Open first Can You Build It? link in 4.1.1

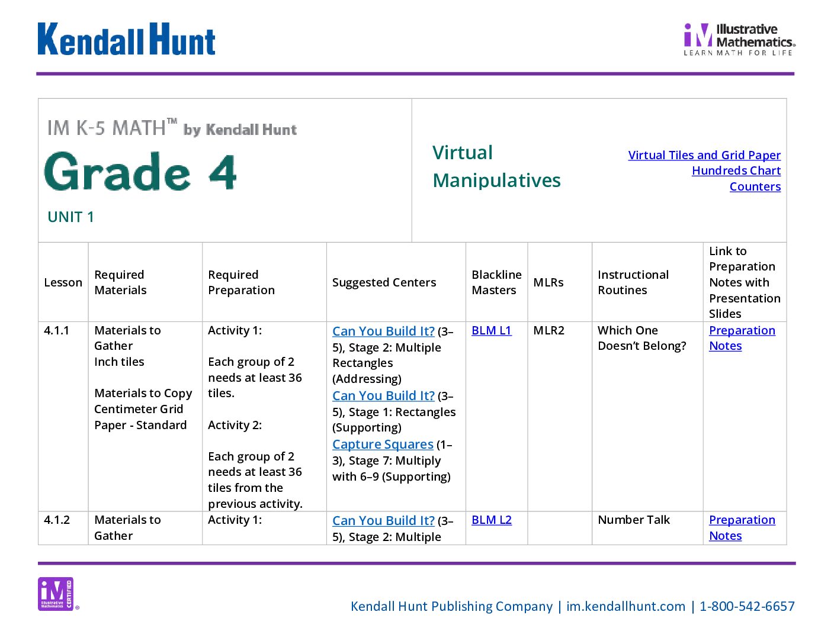point(383,331)
